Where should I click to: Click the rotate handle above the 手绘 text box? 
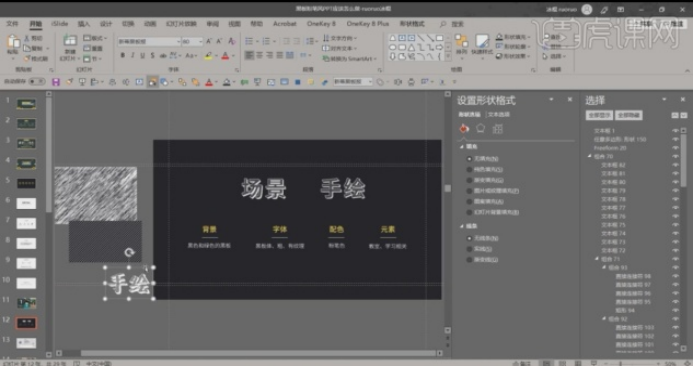point(129,252)
